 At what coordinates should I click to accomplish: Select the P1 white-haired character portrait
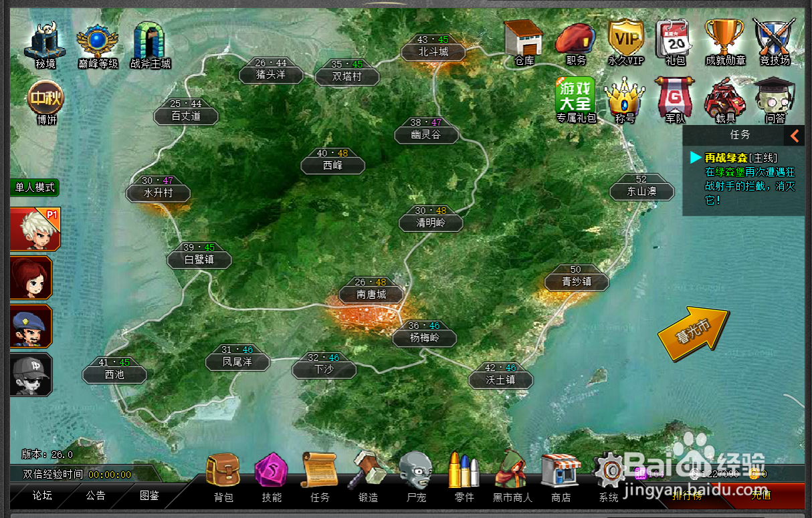(x=36, y=229)
